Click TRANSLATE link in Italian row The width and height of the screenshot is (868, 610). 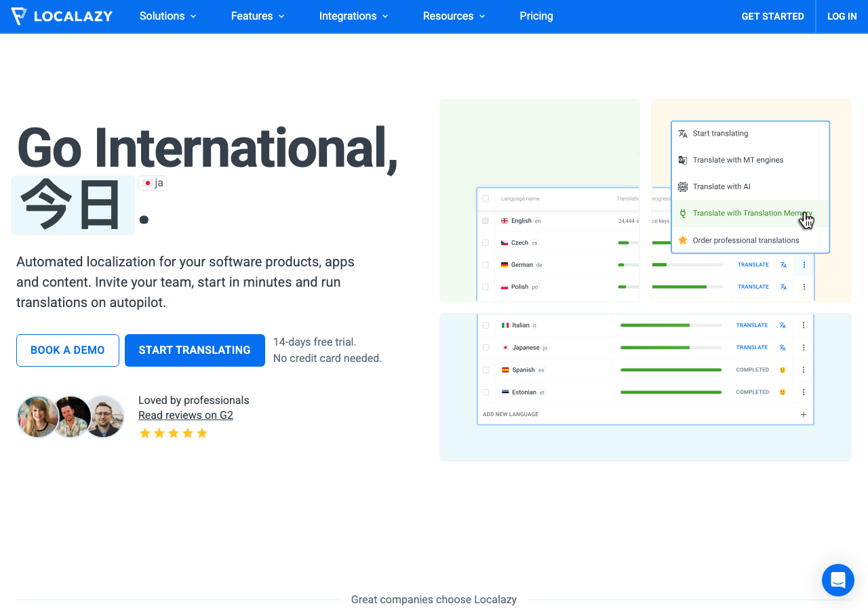coord(752,325)
